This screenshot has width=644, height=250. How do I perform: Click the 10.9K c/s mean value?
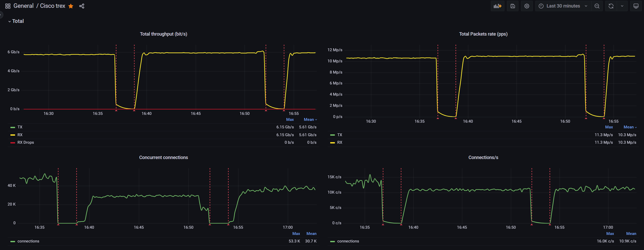click(x=628, y=241)
